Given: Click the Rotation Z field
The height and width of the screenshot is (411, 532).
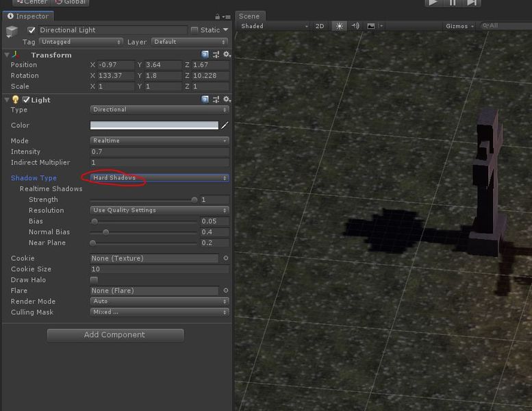Looking at the screenshot, I should 211,75.
